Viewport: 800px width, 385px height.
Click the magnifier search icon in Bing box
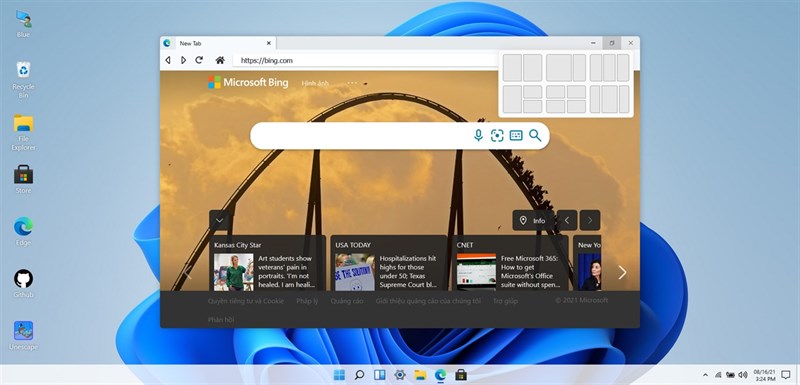click(x=535, y=135)
